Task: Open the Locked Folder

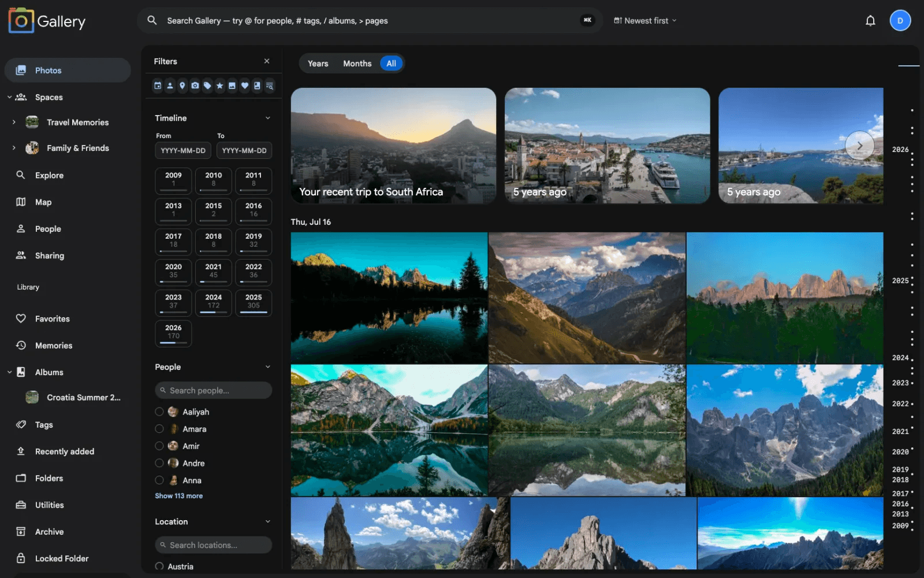Action: tap(68, 558)
